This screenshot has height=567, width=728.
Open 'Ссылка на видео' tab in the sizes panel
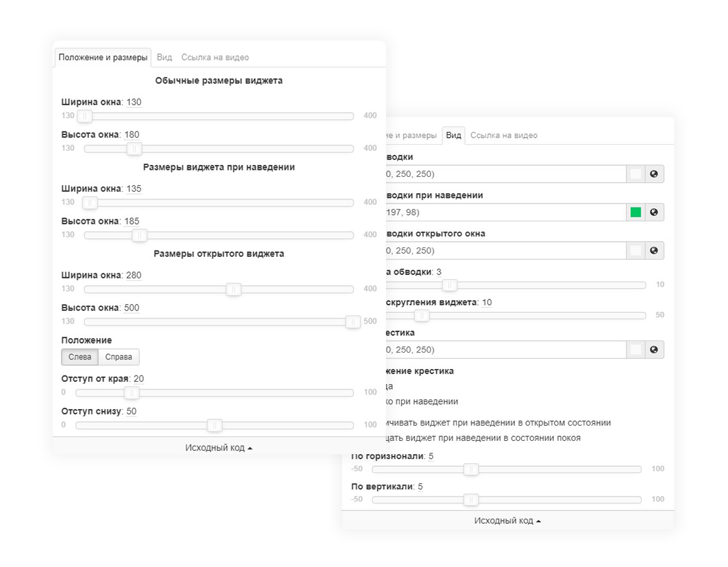(215, 57)
